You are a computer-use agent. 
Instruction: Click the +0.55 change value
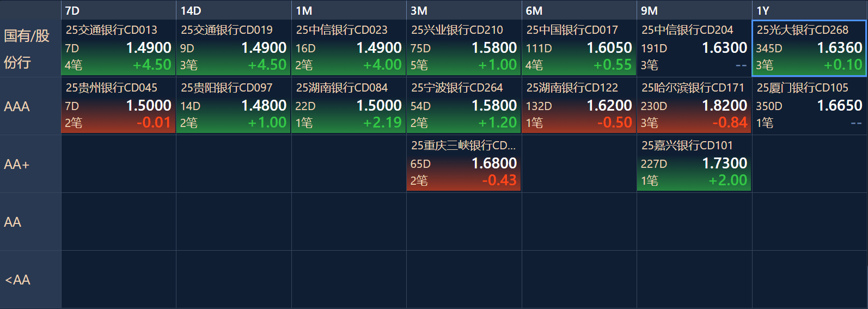(613, 65)
